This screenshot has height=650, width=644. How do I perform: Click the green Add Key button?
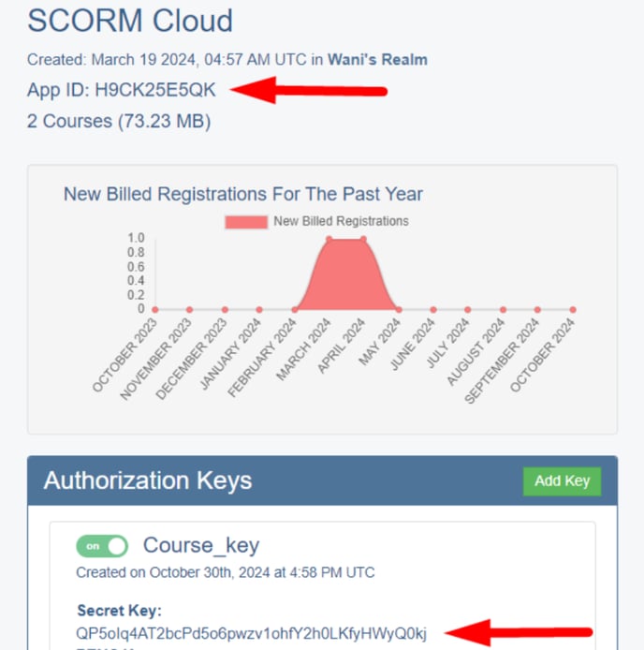(x=562, y=480)
